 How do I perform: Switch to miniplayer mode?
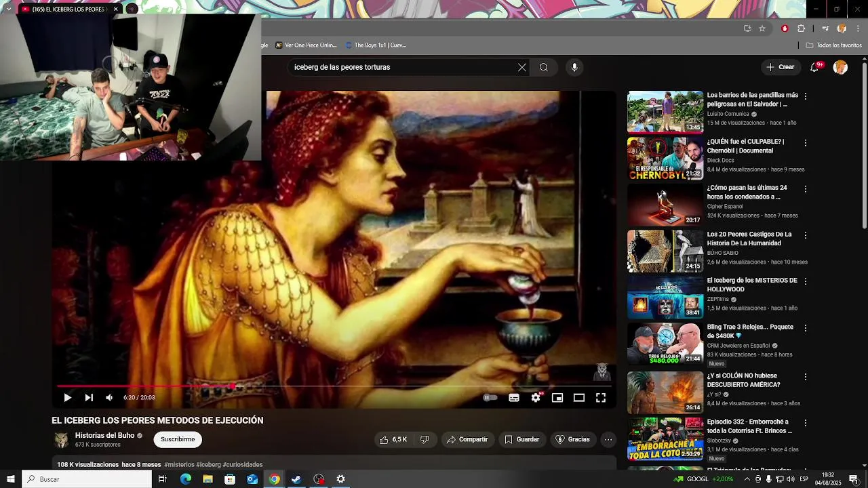point(557,398)
